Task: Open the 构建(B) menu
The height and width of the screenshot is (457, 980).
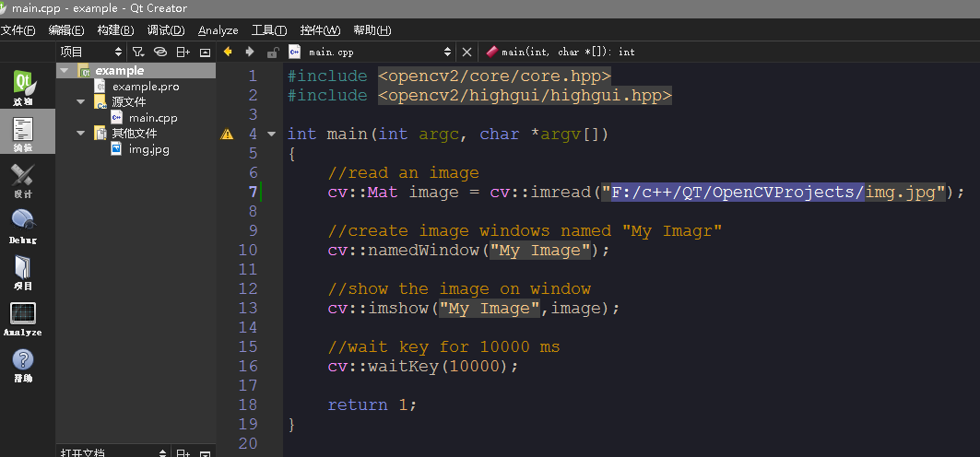Action: click(x=115, y=30)
